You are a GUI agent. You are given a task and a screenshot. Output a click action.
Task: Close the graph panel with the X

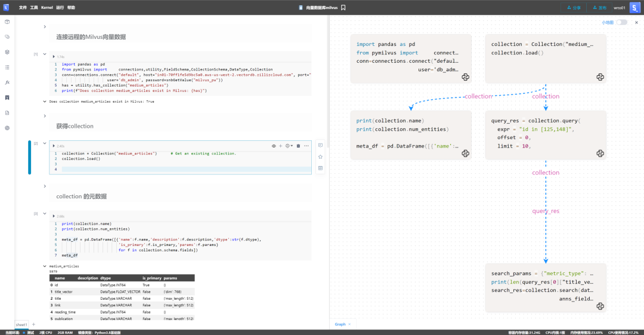click(x=637, y=22)
